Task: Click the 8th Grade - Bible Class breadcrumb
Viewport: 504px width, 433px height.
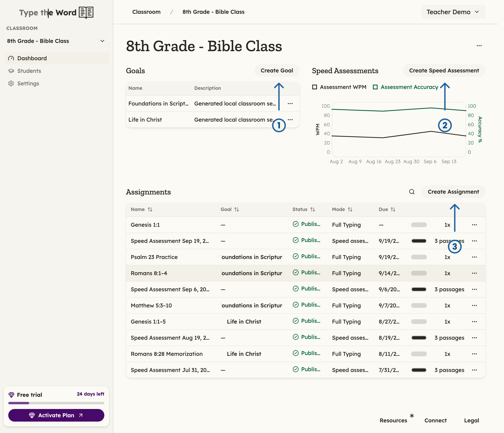Action: [213, 12]
